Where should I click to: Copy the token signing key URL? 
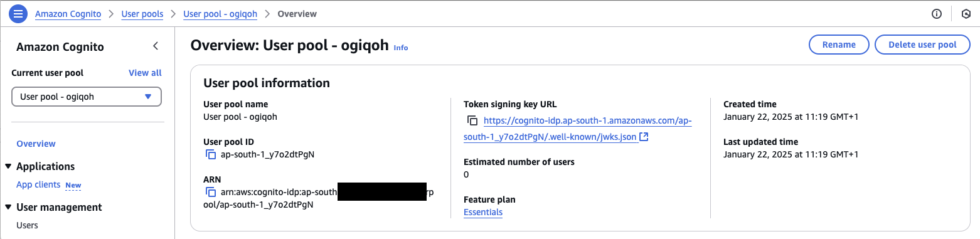point(472,120)
